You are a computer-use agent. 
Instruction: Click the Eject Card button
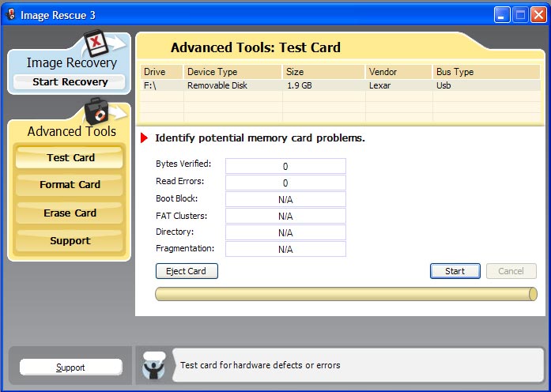tap(187, 271)
